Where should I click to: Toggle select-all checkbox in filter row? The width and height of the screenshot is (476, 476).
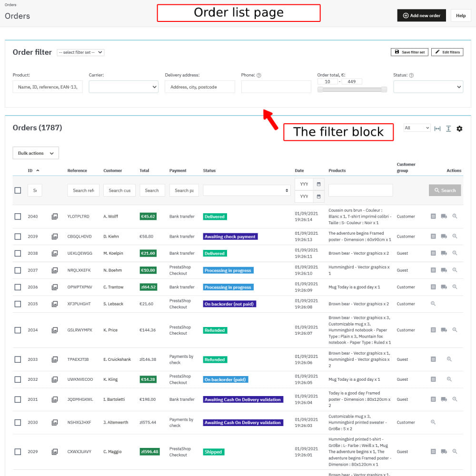(x=18, y=190)
